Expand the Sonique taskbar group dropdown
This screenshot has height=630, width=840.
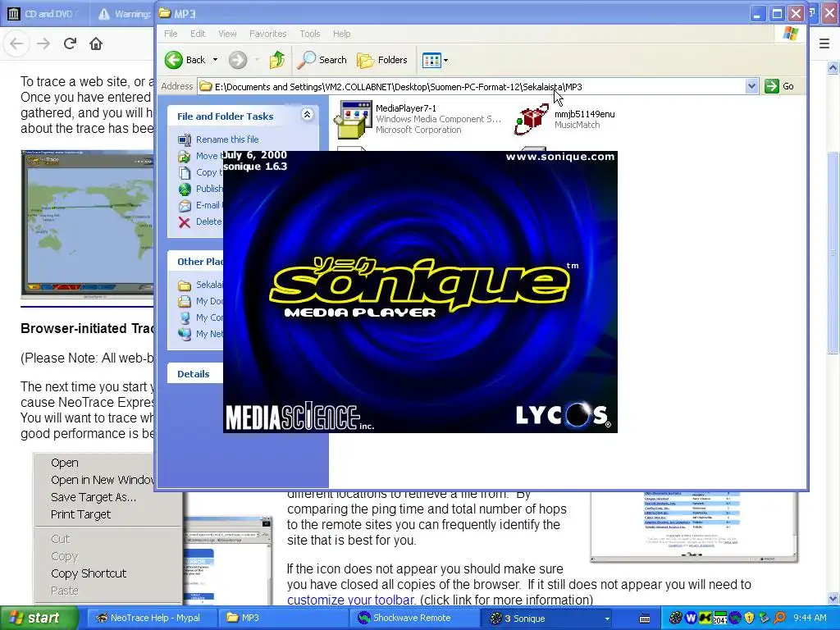click(607, 619)
